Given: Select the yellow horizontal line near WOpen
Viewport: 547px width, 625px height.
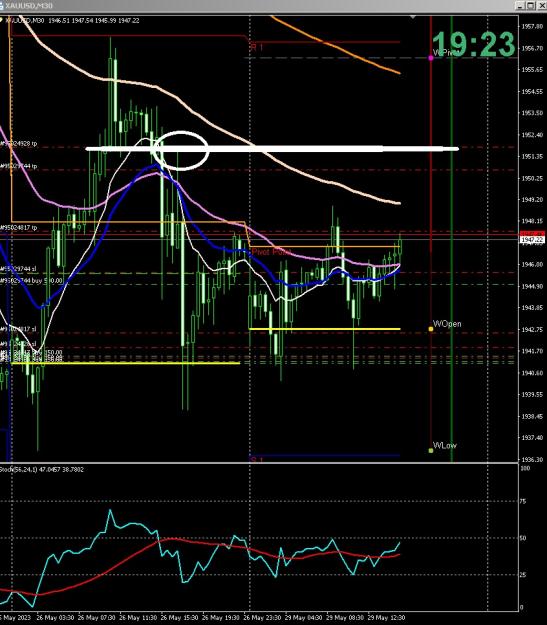Looking at the screenshot, I should pos(325,329).
